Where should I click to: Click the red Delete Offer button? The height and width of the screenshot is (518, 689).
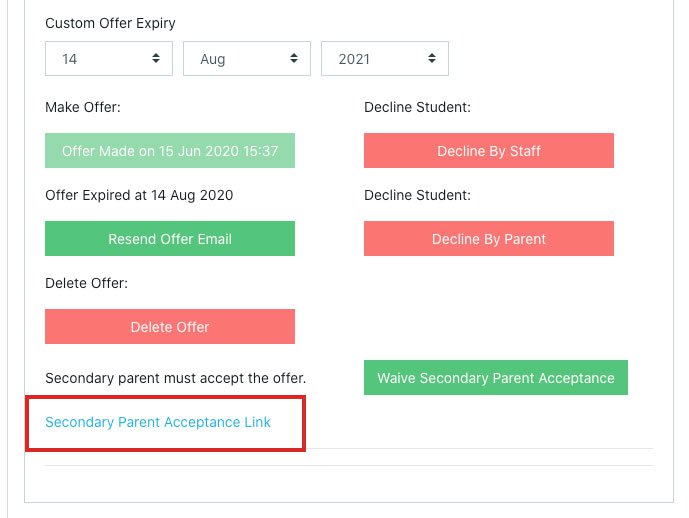[170, 327]
